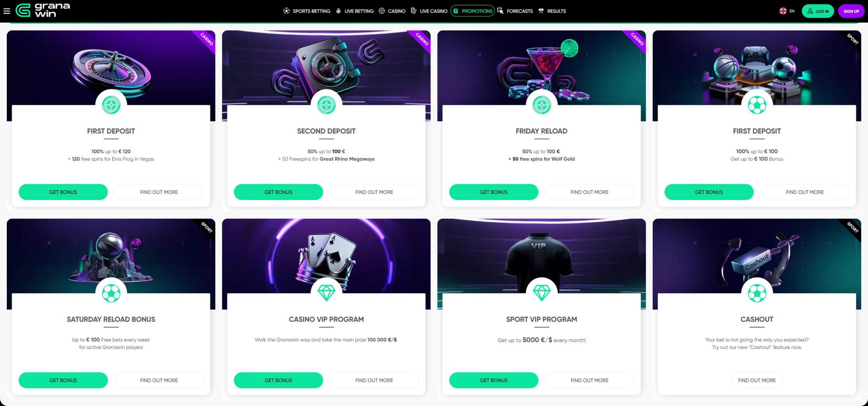The width and height of the screenshot is (868, 406).
Task: Click the Granawin logo
Action: pos(43,10)
